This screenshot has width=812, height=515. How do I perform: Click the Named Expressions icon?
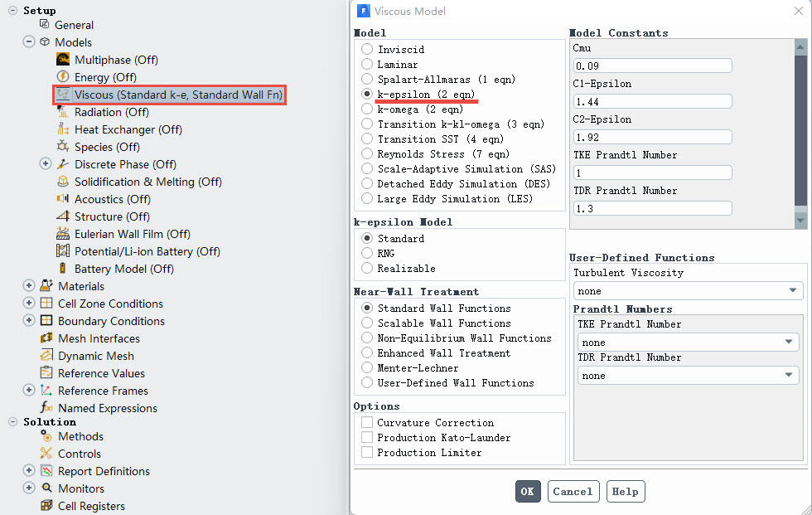coord(46,408)
